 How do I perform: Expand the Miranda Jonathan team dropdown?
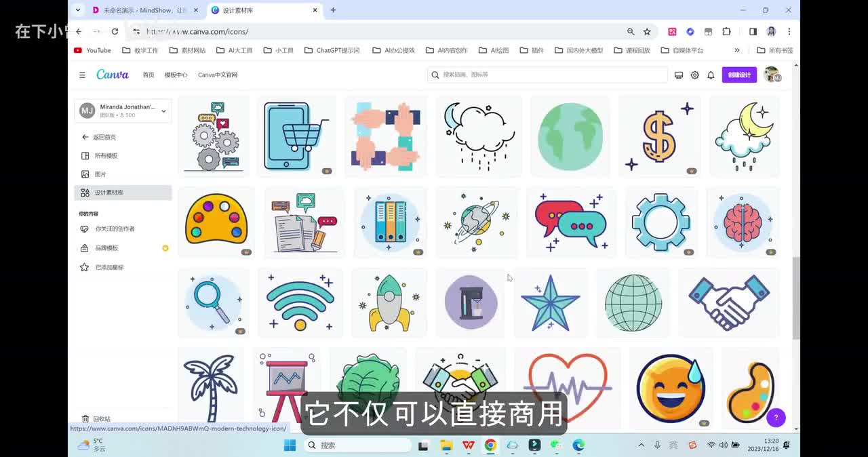(163, 111)
